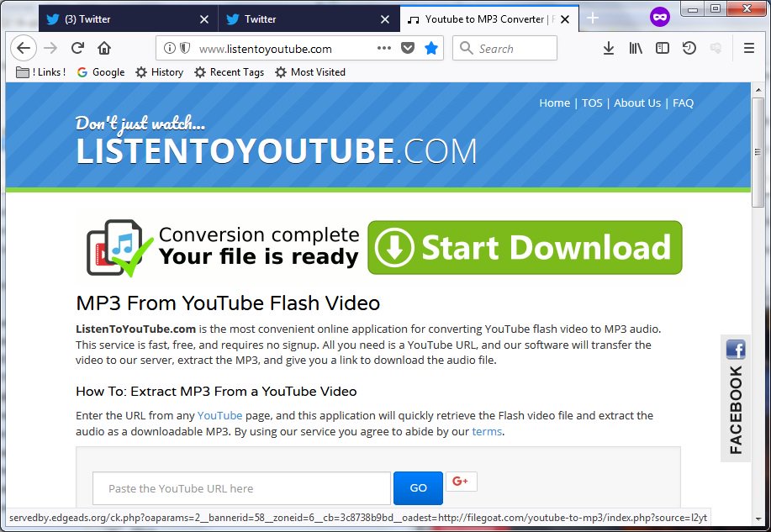Click 'How To: Extract MP3' heading
The width and height of the screenshot is (771, 532).
(216, 392)
